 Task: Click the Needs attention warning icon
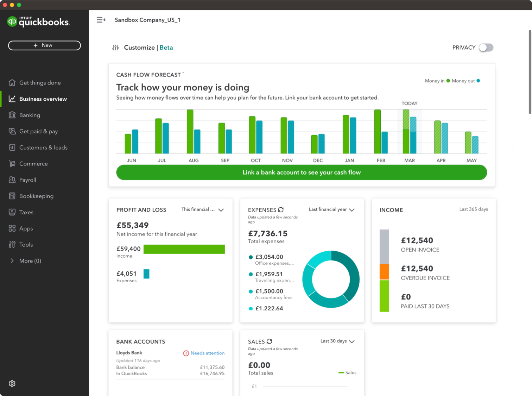click(x=186, y=353)
